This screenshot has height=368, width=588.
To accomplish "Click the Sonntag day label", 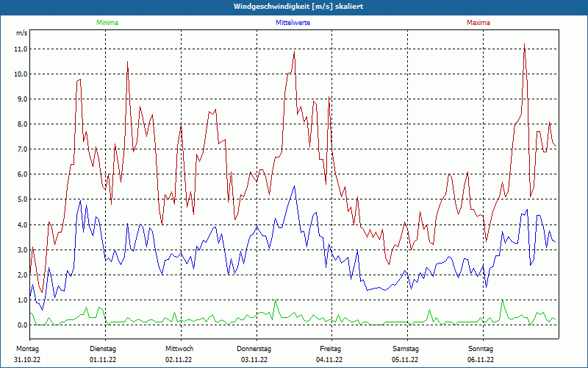I will click(x=481, y=349).
